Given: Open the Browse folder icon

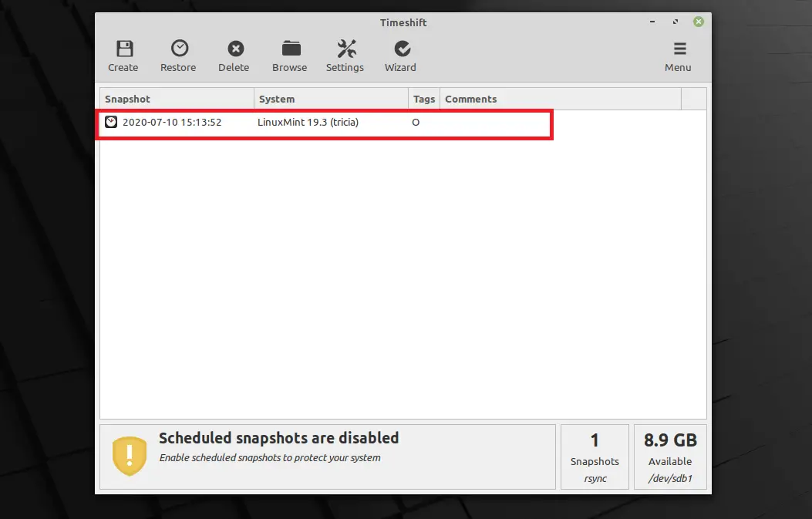Looking at the screenshot, I should (x=291, y=49).
